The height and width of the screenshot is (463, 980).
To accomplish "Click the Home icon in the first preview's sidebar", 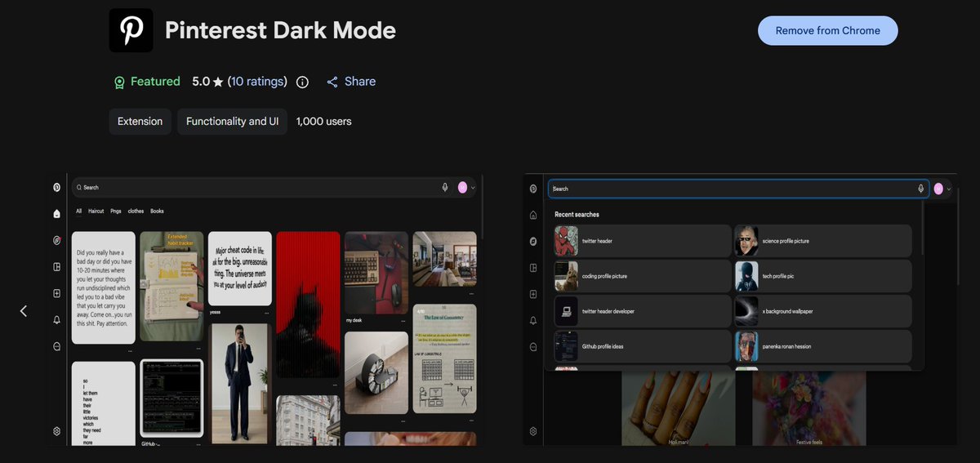I will (x=56, y=214).
